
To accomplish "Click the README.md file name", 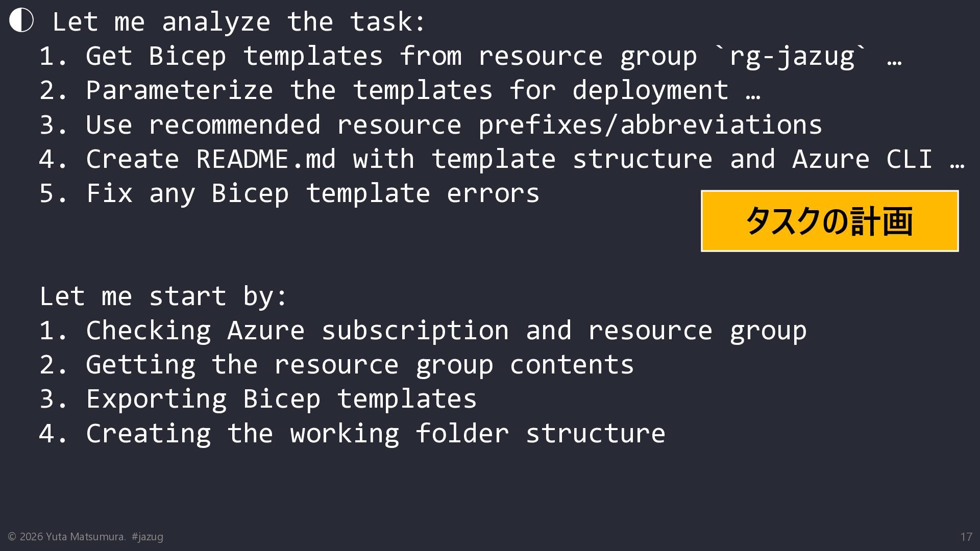I will point(266,159).
